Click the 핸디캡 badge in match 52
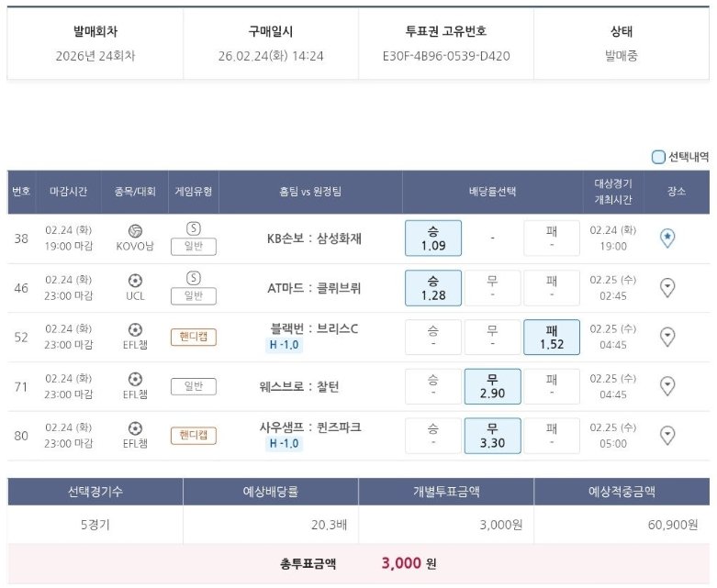 click(x=194, y=337)
